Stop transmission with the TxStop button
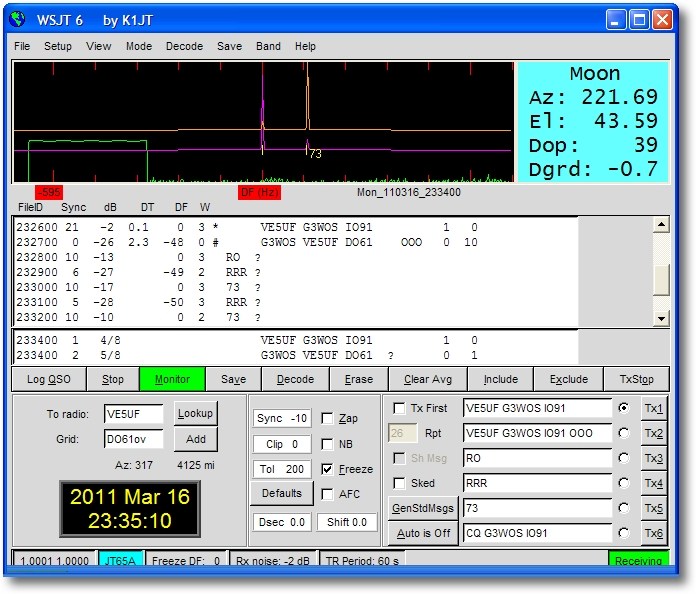Screen dimensions: 696x594 click(x=636, y=380)
